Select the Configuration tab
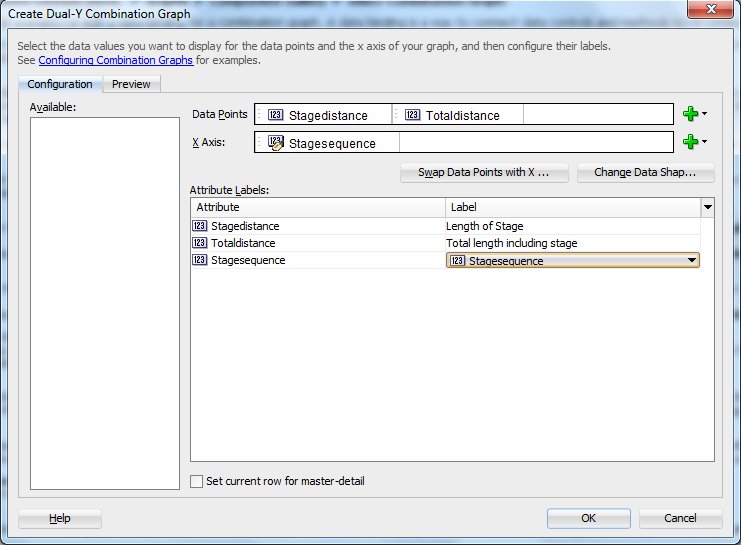The width and height of the screenshot is (741, 545). (60, 84)
